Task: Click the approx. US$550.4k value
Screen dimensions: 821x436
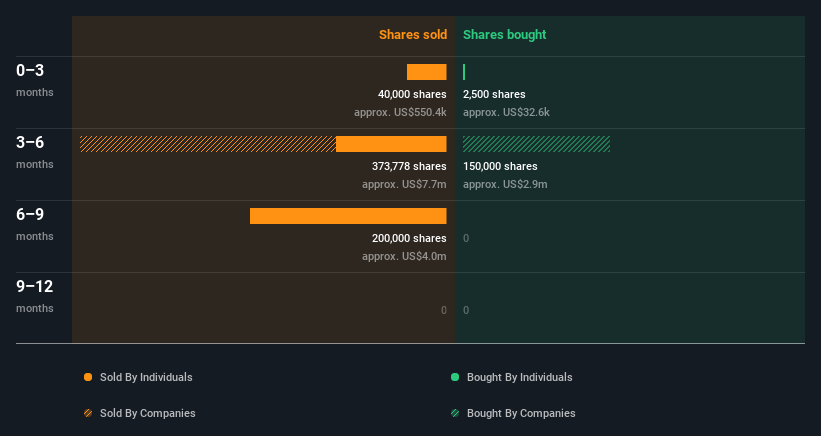Action: tap(400, 112)
